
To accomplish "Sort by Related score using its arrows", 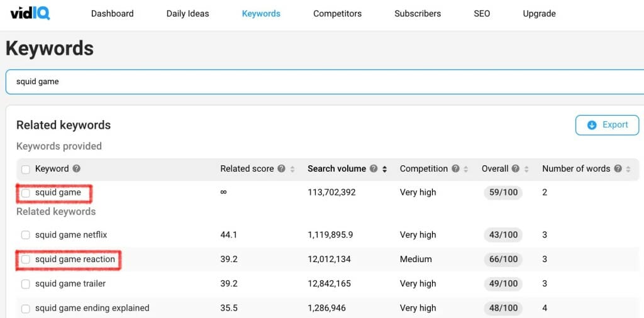I will pyautogui.click(x=292, y=169).
